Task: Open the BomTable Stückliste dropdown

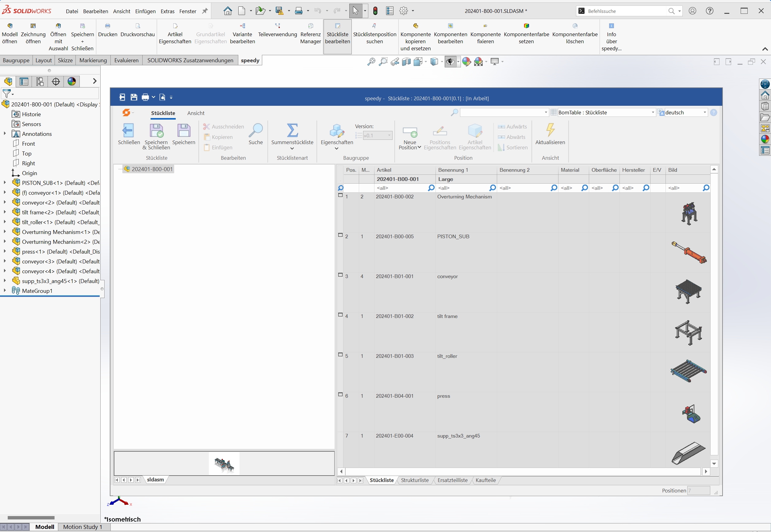Action: (x=653, y=113)
